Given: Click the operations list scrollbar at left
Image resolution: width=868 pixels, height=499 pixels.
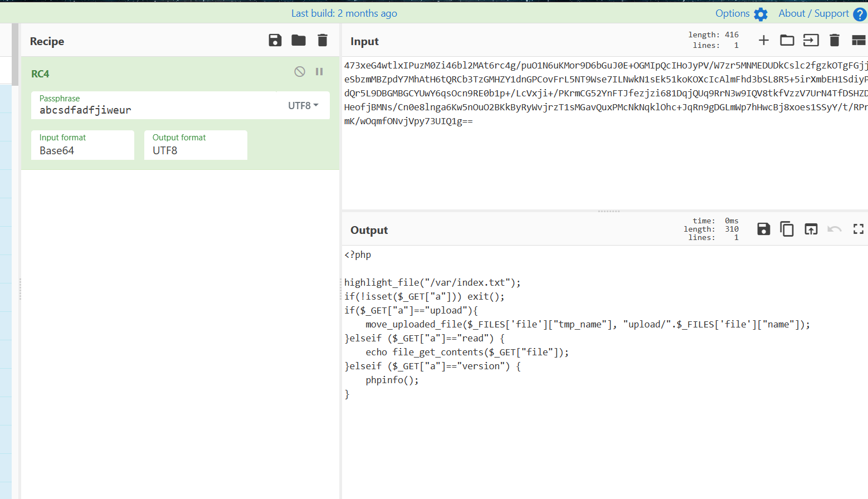Looking at the screenshot, I should (15, 55).
